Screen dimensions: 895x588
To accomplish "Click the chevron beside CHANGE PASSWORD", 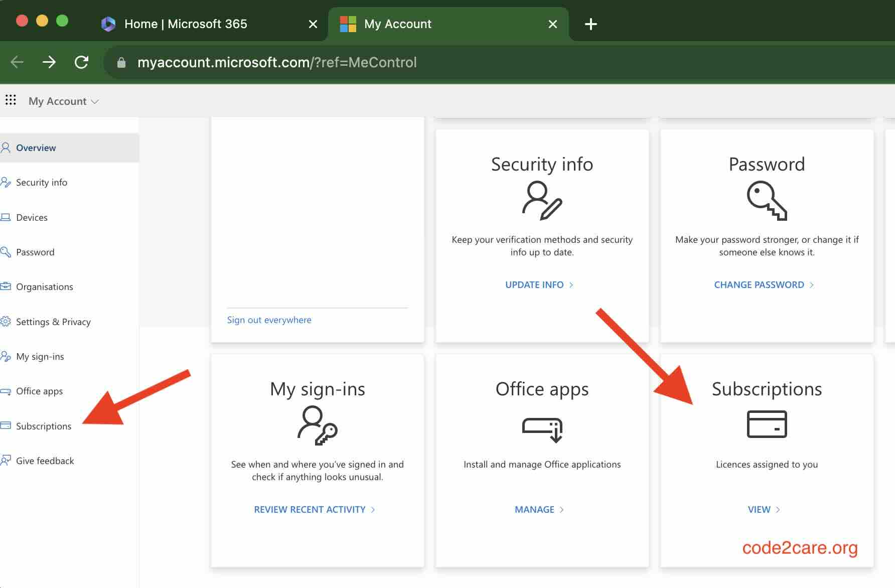I will [812, 284].
